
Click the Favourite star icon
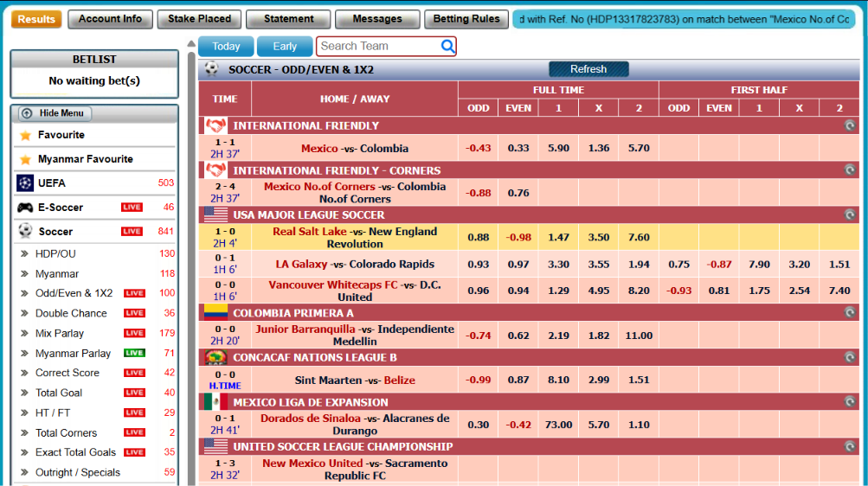[25, 136]
